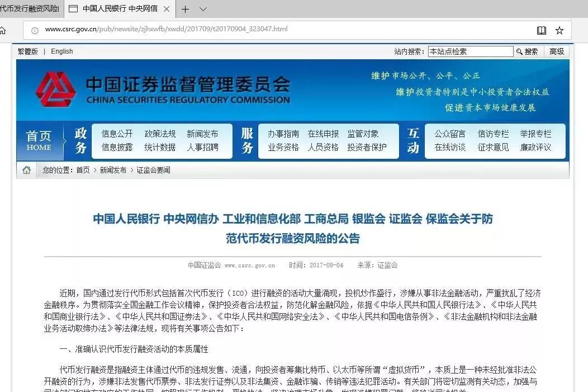Expand the tab list chevron
588x392 pixels.
[x=203, y=9]
